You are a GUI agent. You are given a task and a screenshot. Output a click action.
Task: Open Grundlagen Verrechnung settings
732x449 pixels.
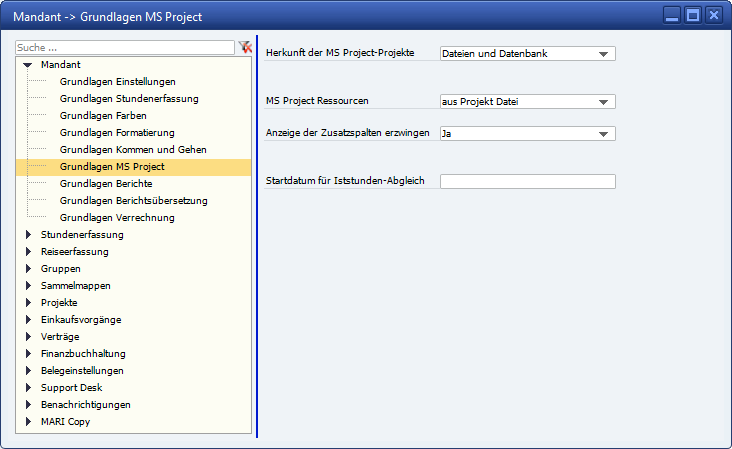(116, 217)
